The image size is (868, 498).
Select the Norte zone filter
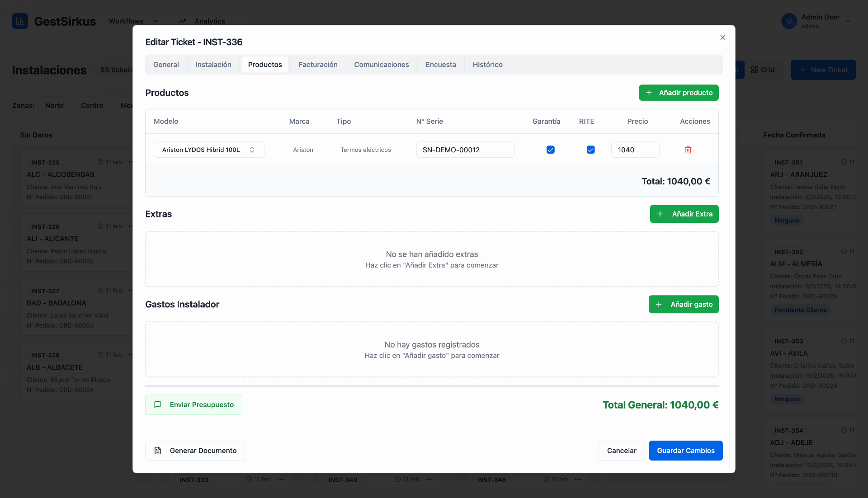54,105
